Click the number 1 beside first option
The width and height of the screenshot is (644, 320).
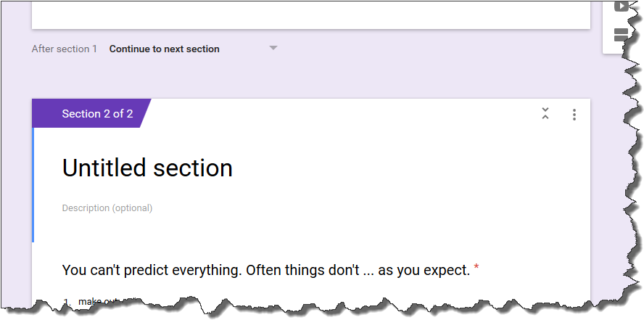click(66, 302)
